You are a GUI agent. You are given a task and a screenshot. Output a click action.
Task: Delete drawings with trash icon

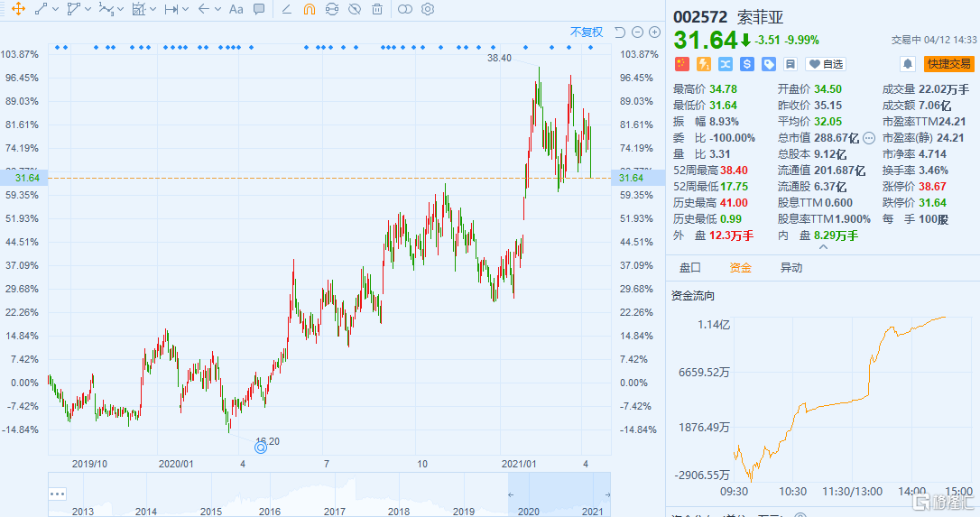coord(377,9)
